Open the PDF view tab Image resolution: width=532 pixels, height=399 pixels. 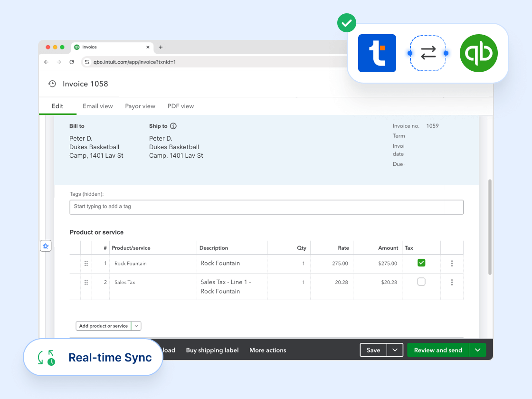180,106
